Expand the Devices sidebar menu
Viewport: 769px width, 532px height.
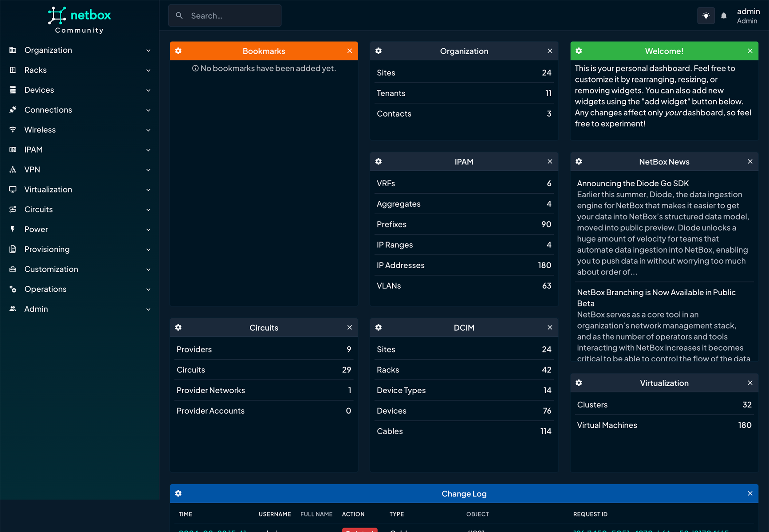[x=80, y=90]
